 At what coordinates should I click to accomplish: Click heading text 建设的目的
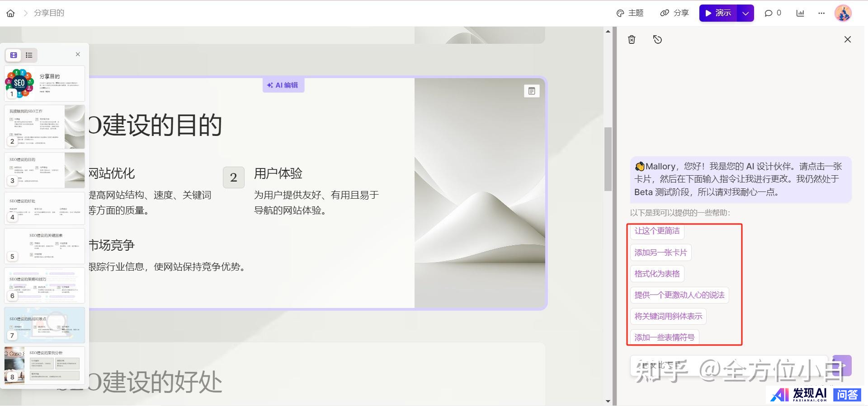[162, 125]
